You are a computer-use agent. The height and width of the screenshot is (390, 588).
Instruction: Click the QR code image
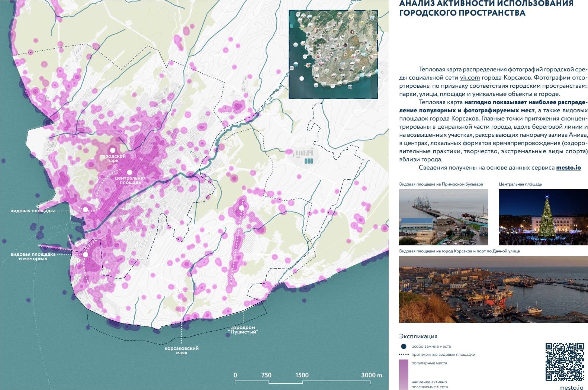[564, 362]
